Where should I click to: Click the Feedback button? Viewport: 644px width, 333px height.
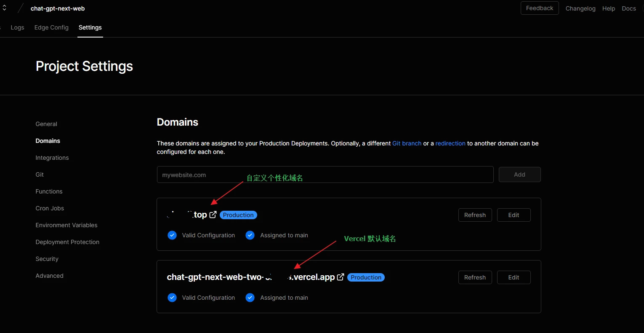coord(540,8)
